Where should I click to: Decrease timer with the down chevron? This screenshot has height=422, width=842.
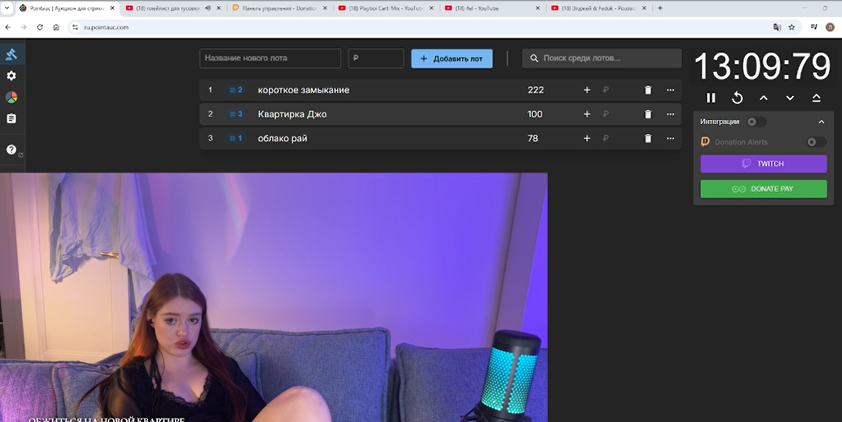pos(790,98)
